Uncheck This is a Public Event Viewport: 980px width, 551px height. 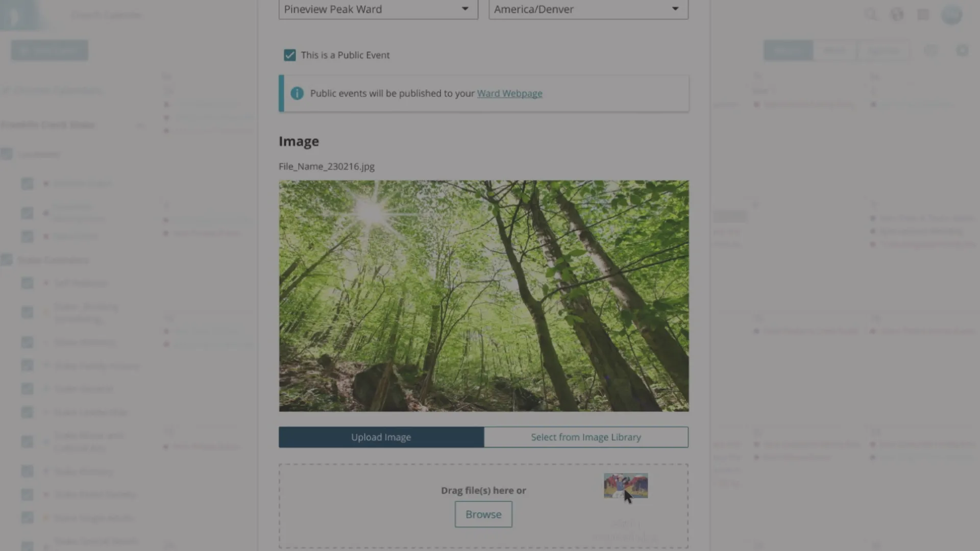click(289, 55)
